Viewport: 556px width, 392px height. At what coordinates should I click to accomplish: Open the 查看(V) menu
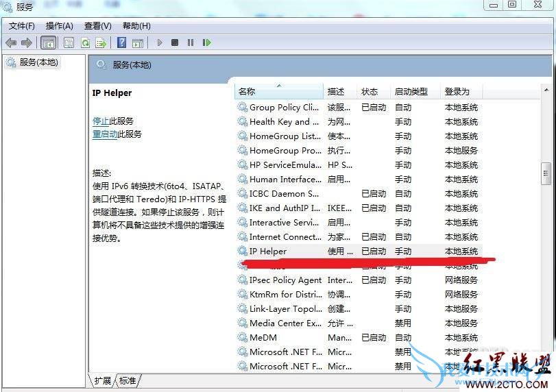point(98,26)
